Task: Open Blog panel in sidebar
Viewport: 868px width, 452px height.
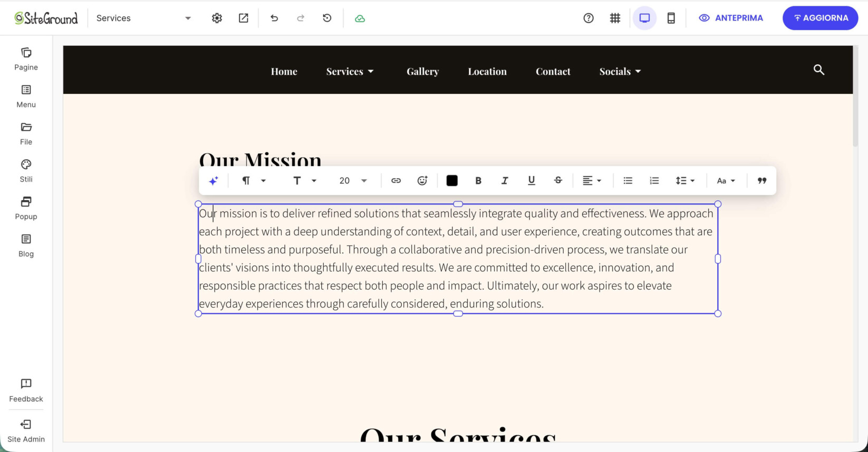Action: [x=26, y=246]
